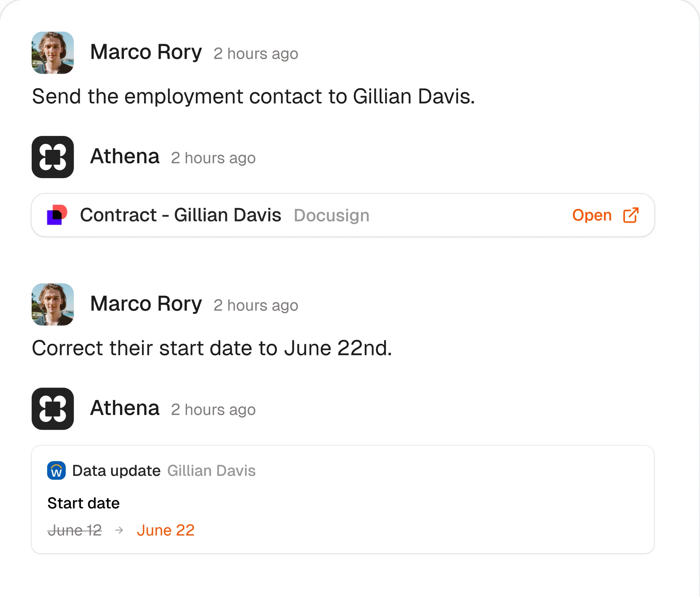Image resolution: width=700 pixels, height=597 pixels.
Task: Click the Athena name label on the second reply
Action: [125, 408]
